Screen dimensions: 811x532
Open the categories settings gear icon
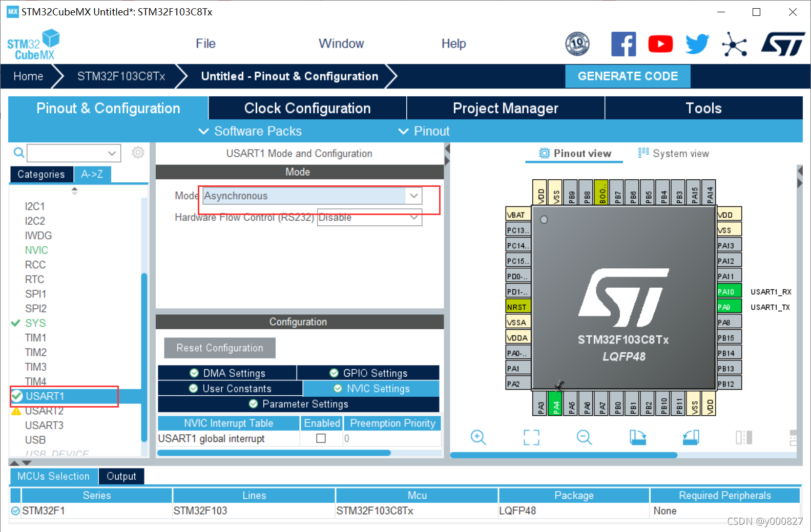138,153
